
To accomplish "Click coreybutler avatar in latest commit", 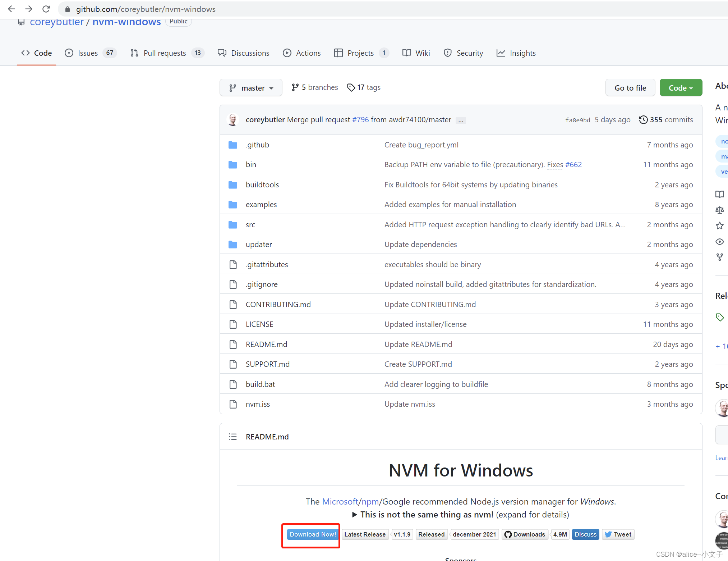I will (x=233, y=120).
